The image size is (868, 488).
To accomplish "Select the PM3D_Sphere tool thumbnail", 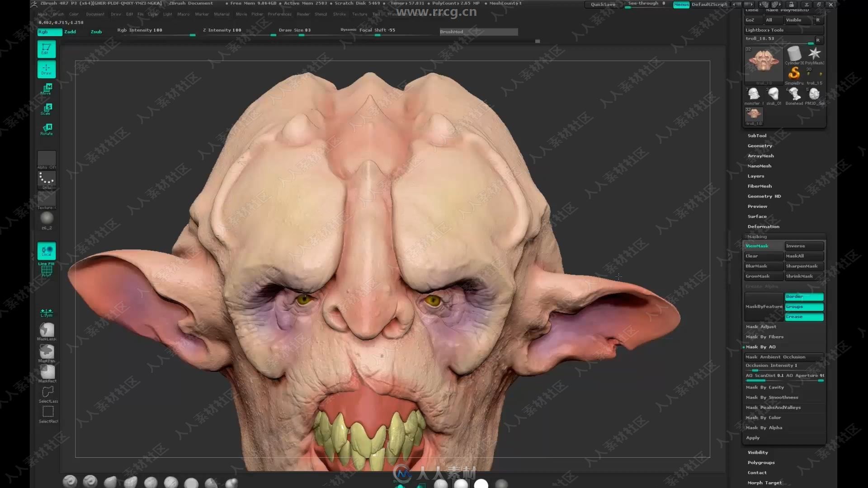I will point(815,96).
